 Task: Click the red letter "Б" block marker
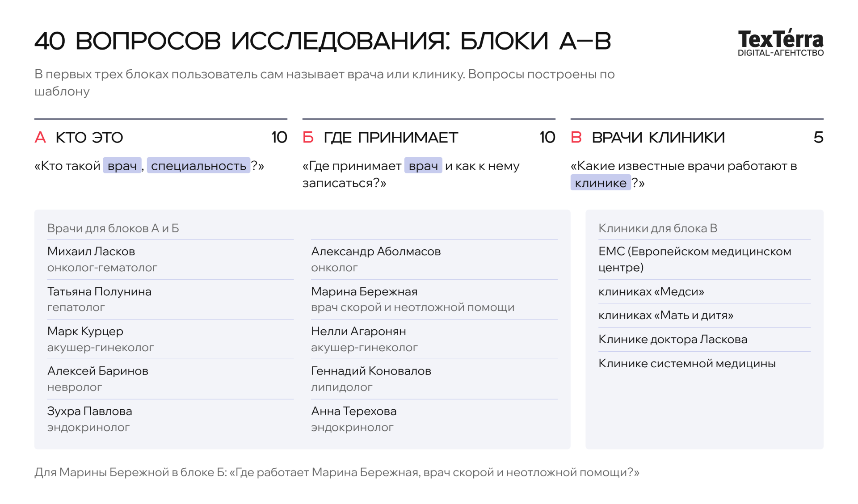308,137
